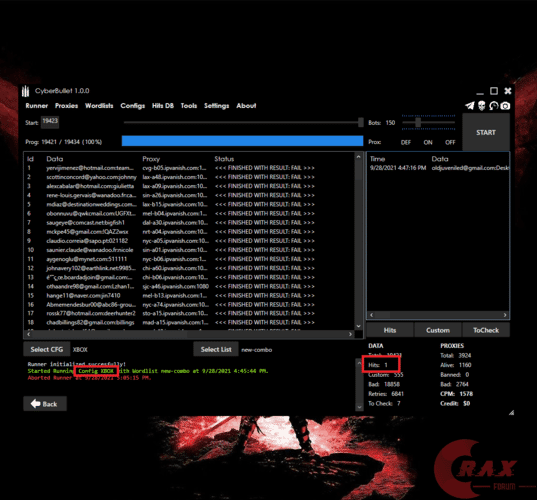The width and height of the screenshot is (537, 500).
Task: Click the Start position slider handle
Action: click(x=361, y=122)
